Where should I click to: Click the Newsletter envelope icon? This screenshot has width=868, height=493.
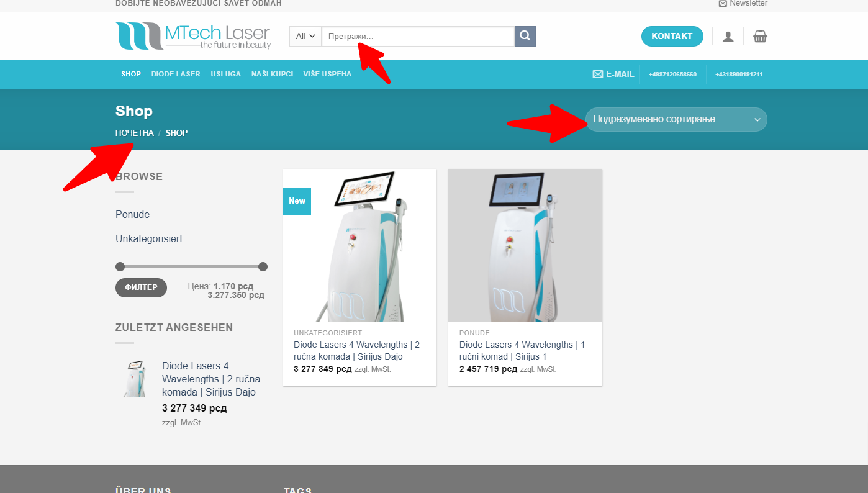[723, 3]
